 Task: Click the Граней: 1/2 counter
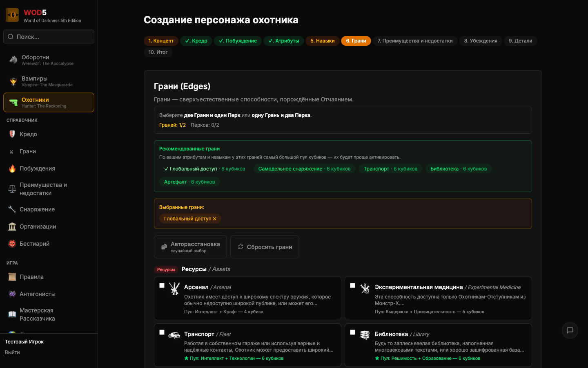tap(172, 125)
